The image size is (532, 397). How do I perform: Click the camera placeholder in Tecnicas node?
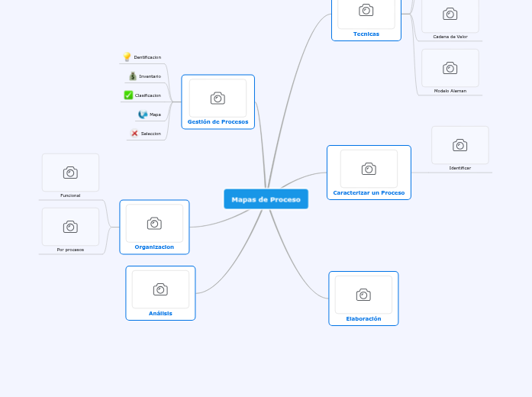(366, 12)
